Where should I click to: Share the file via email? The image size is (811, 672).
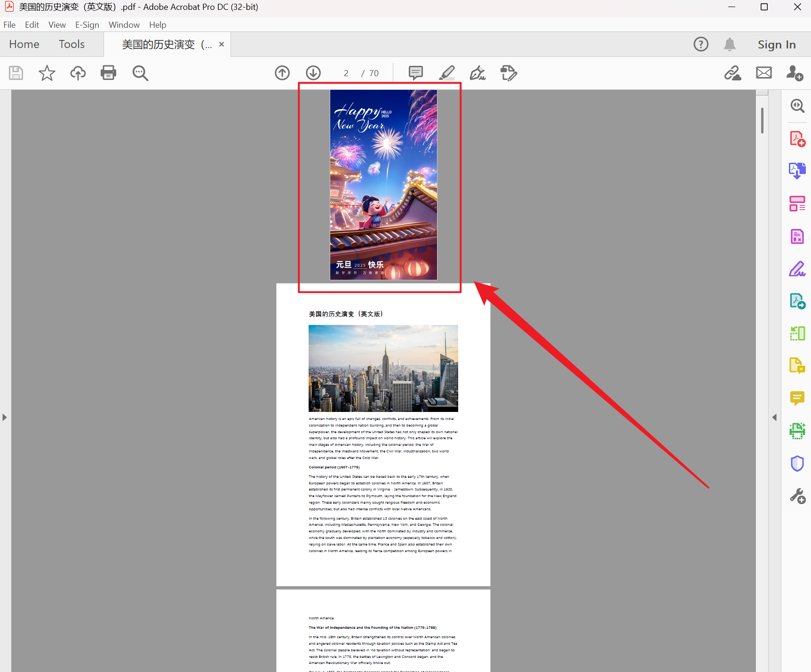pyautogui.click(x=763, y=73)
